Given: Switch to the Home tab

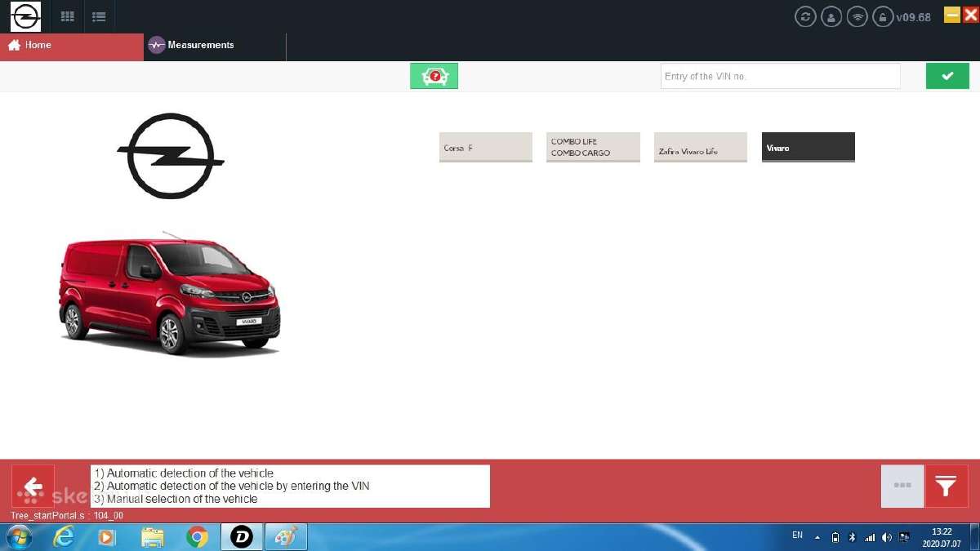Looking at the screenshot, I should (72, 47).
